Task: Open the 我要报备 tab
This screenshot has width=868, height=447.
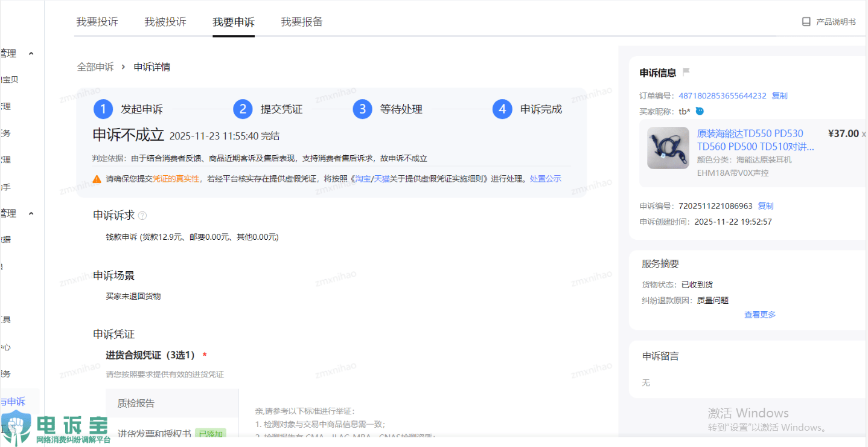Action: pyautogui.click(x=302, y=22)
